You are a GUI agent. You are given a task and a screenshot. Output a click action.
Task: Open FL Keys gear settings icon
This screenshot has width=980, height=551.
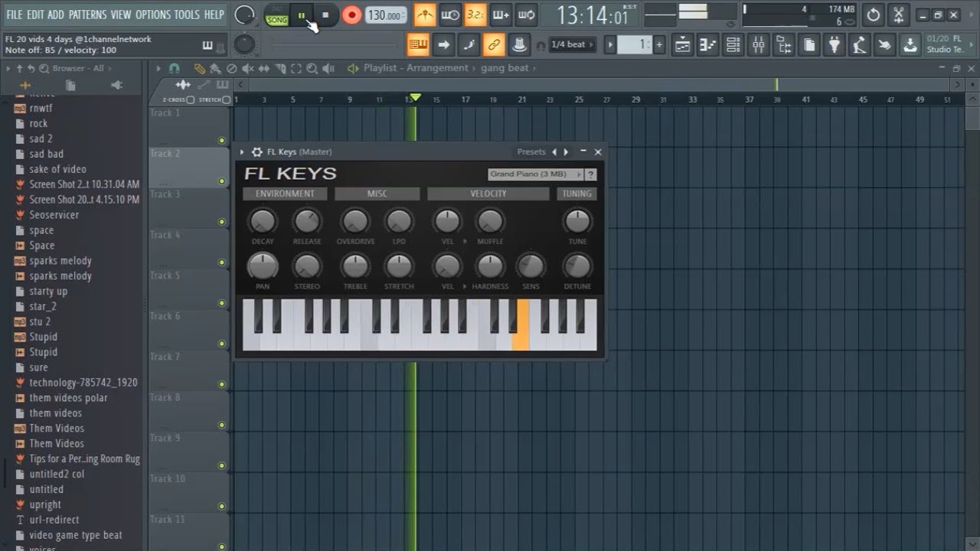(x=257, y=152)
